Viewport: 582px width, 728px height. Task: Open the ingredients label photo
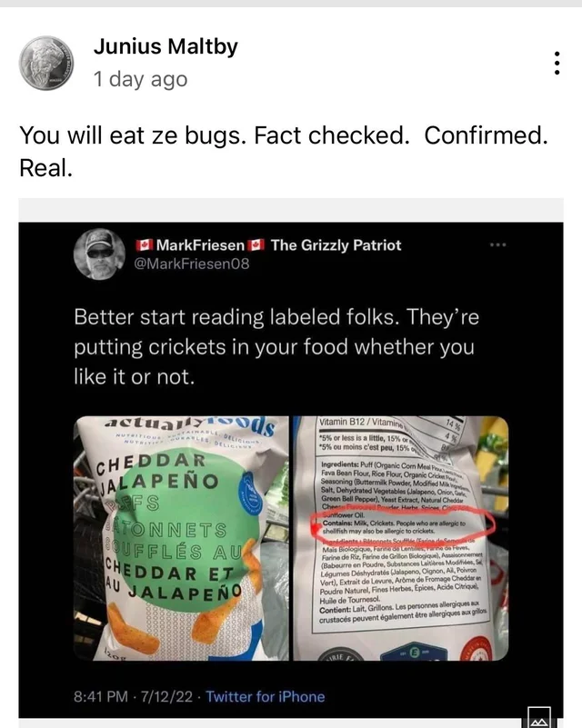pyautogui.click(x=401, y=538)
